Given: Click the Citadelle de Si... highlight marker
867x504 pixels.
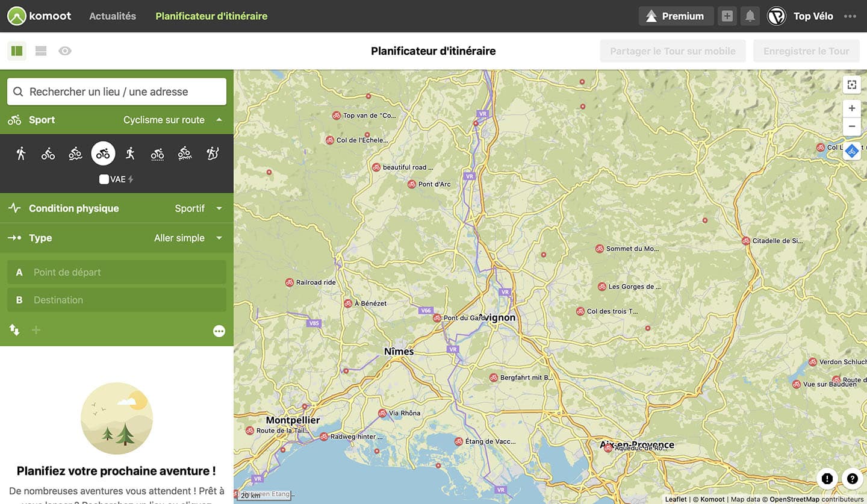Looking at the screenshot, I should (x=746, y=241).
